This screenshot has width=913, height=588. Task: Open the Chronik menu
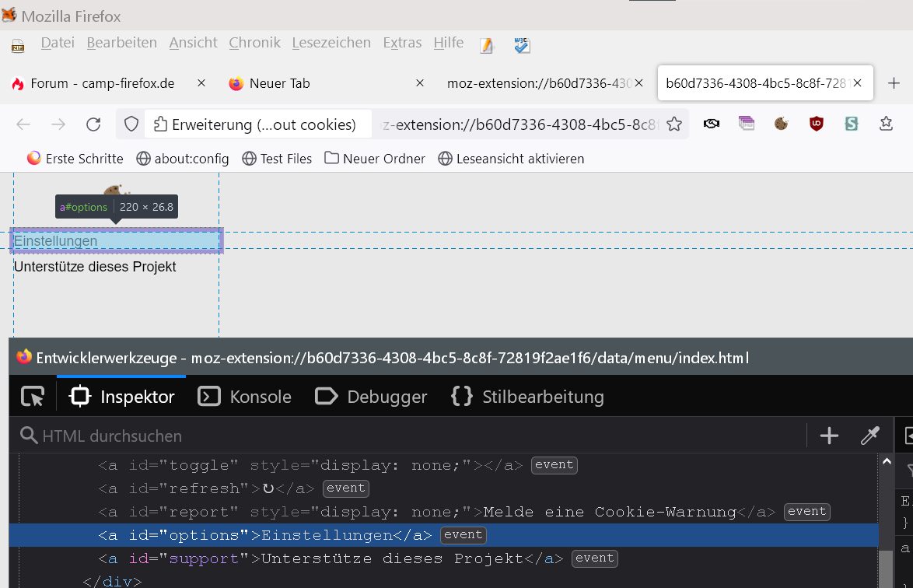pyautogui.click(x=254, y=43)
